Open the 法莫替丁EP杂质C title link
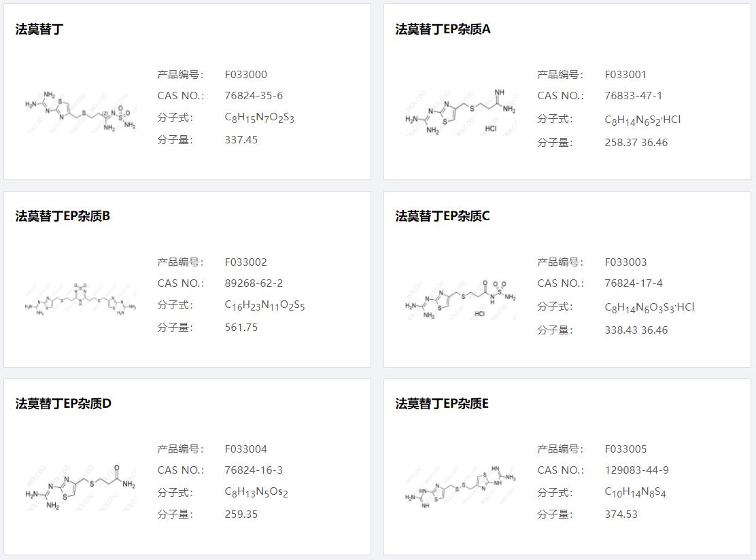 tap(443, 216)
